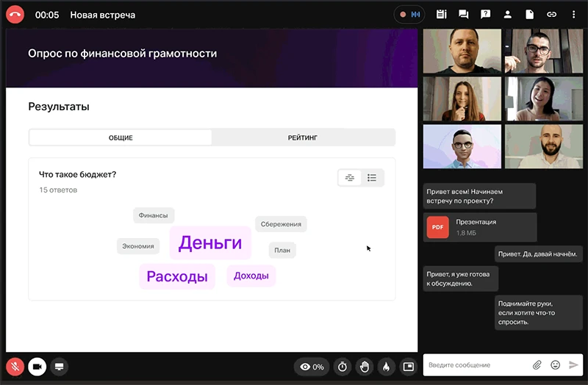Select word cloud view for answers
Image resolution: width=588 pixels, height=385 pixels.
pyautogui.click(x=350, y=178)
